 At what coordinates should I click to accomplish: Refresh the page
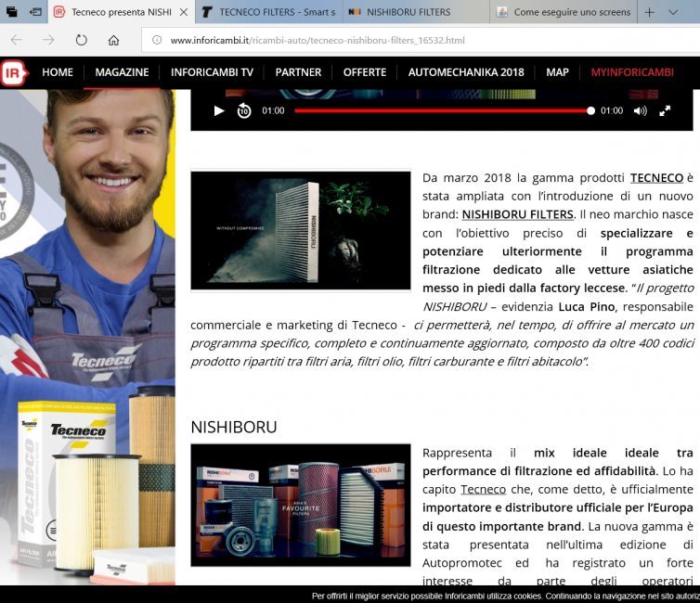[x=82, y=40]
